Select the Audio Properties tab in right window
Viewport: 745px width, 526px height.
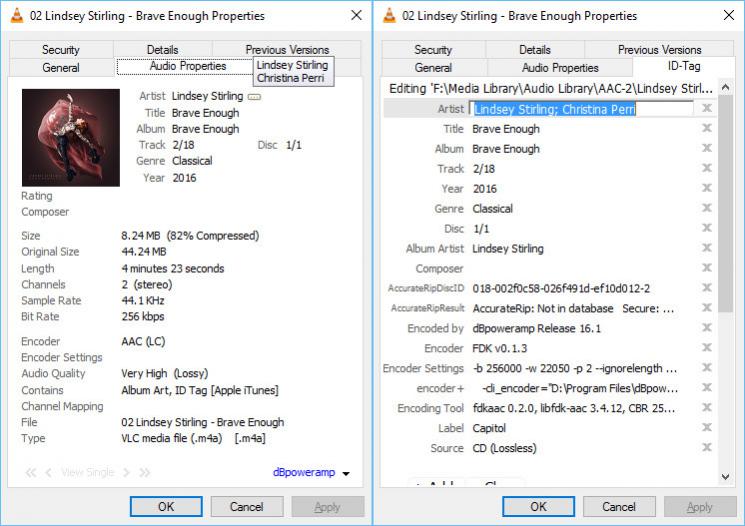point(561,68)
